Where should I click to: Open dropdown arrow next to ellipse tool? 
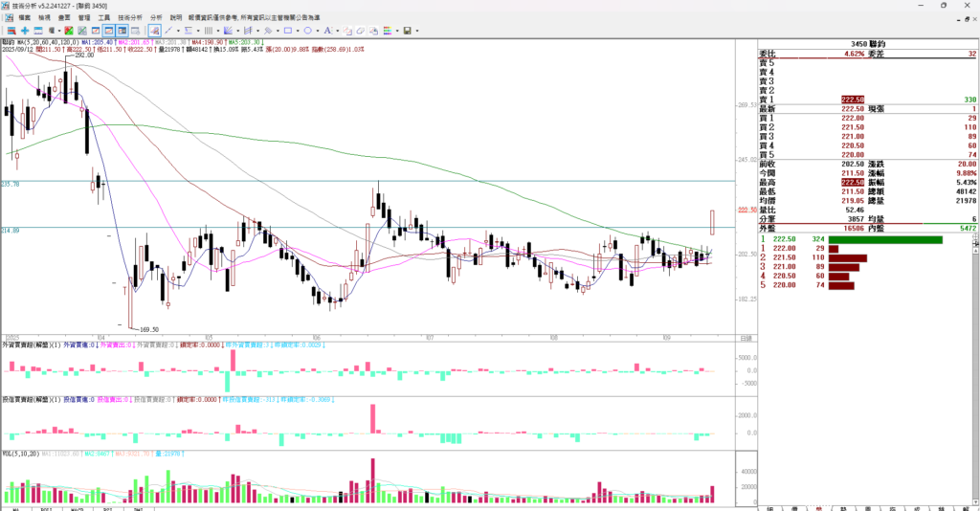(318, 30)
